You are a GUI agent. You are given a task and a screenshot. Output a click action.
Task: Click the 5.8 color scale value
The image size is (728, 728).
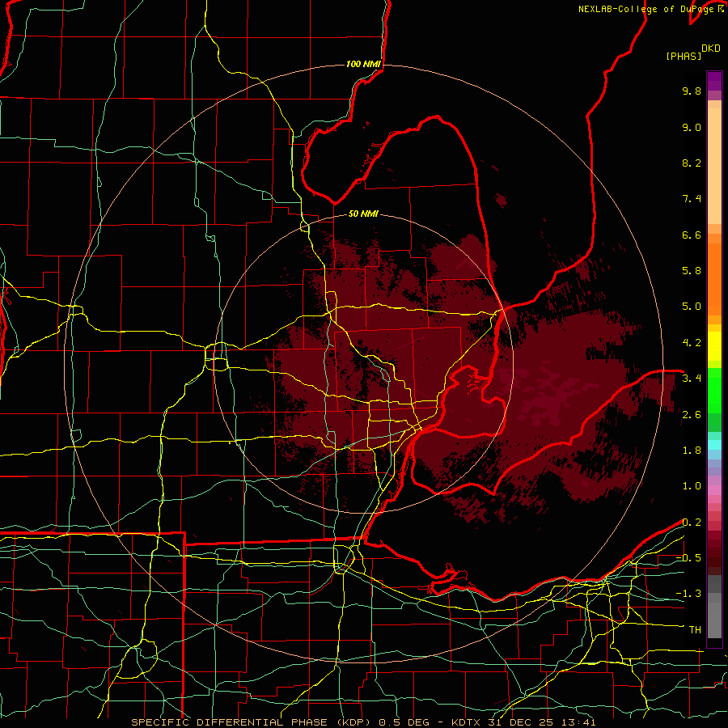692,271
